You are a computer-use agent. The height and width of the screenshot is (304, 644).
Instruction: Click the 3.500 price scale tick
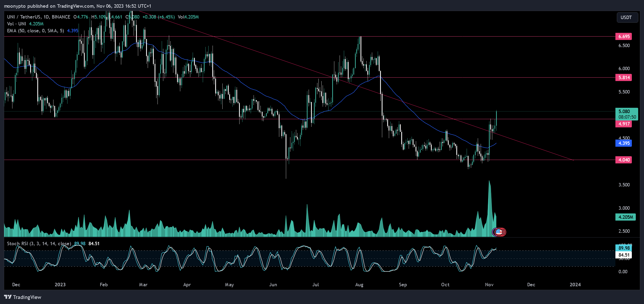[x=624, y=185]
